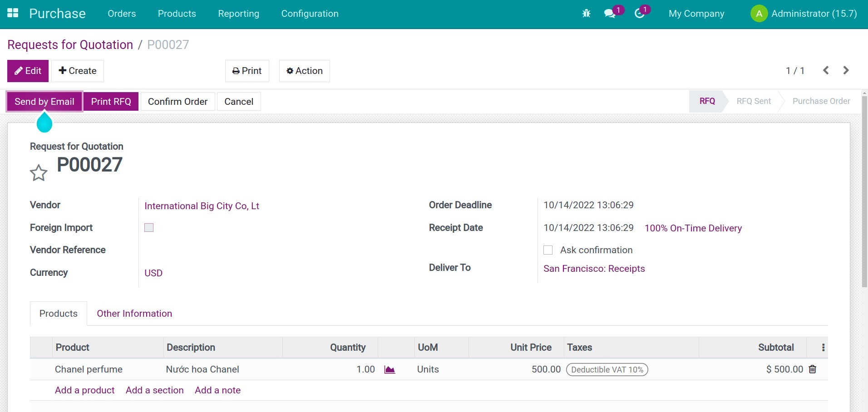This screenshot has width=868, height=412.
Task: Delete the Chanel perfume line via trash icon
Action: point(812,369)
